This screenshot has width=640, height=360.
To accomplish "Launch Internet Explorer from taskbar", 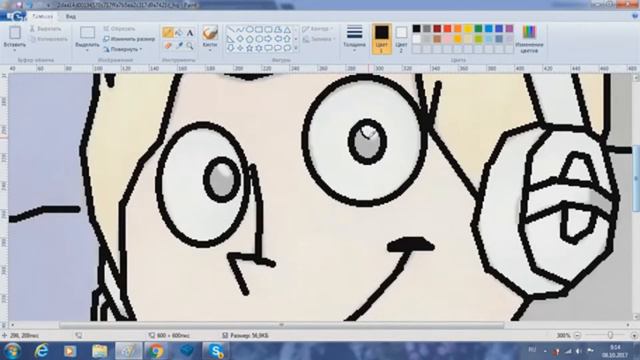I will tap(41, 351).
